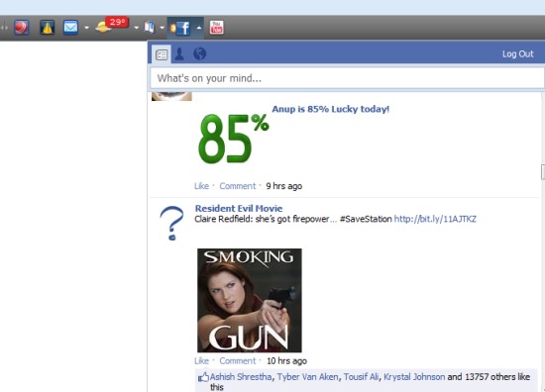The height and width of the screenshot is (392, 545).
Task: Expand the dropdown arrow next to mail icon
Action: point(86,28)
